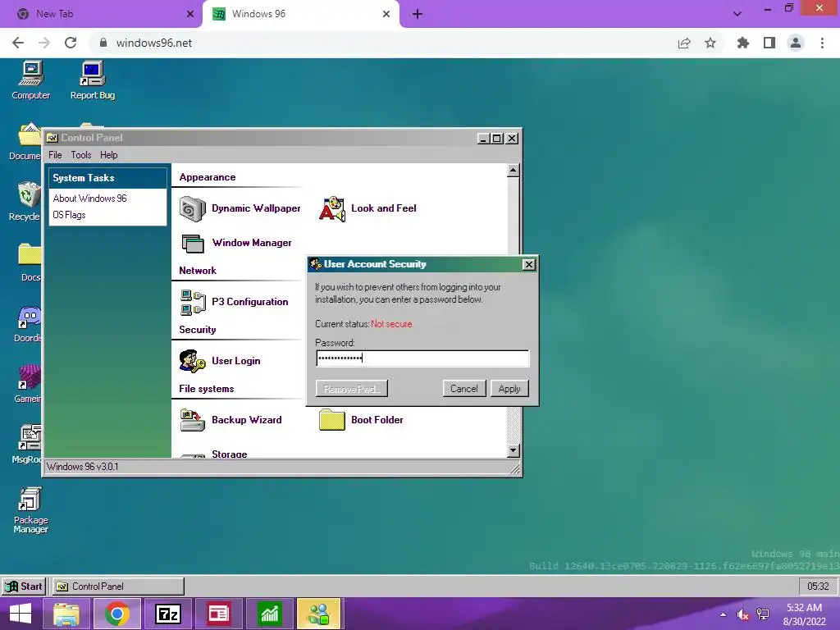Image resolution: width=840 pixels, height=630 pixels.
Task: Click the Dynamic Wallpaper icon
Action: coord(192,208)
